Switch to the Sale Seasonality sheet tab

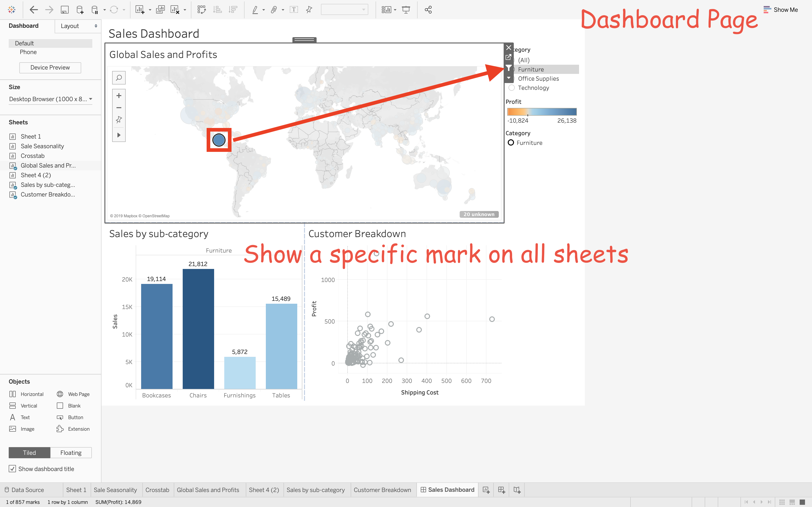pyautogui.click(x=115, y=490)
